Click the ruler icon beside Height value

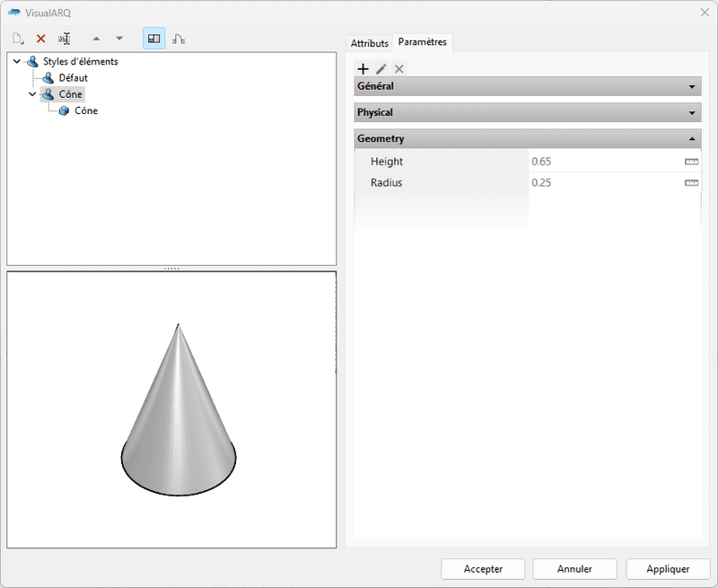(691, 162)
